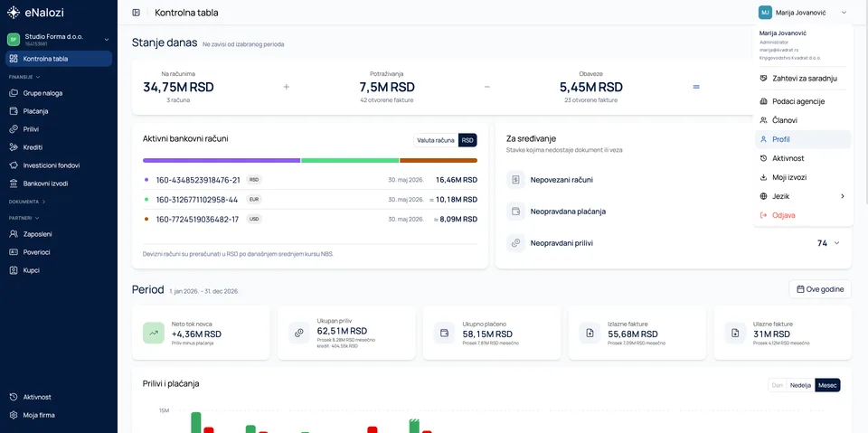Click the Nepovezani računi invoice icon
Viewport: 868px width, 433px height.
[x=515, y=180]
